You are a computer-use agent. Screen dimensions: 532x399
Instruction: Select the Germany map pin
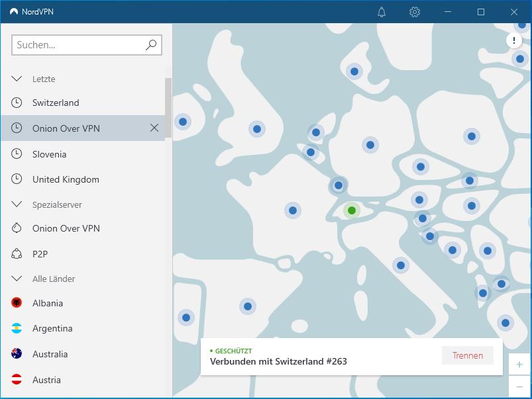coord(370,145)
